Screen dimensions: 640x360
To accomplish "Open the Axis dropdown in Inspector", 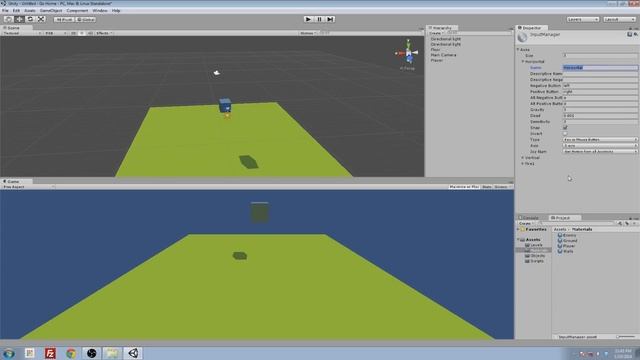I will (x=600, y=146).
